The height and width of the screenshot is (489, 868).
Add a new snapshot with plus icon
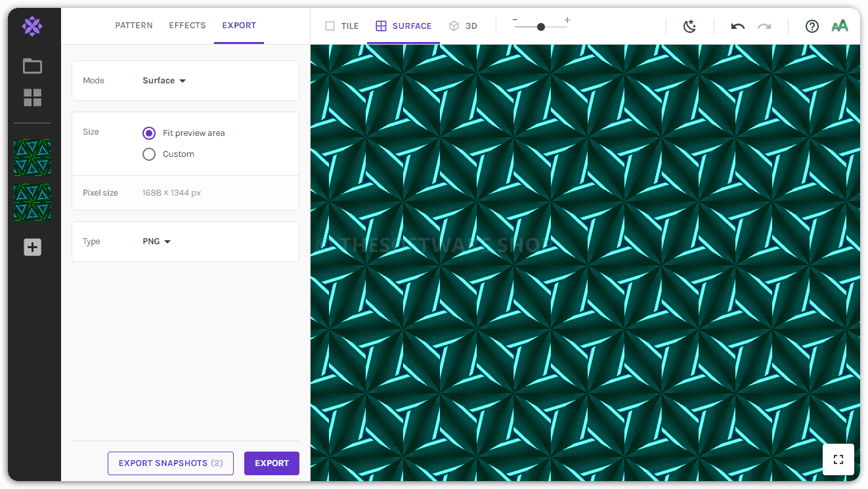pyautogui.click(x=32, y=247)
